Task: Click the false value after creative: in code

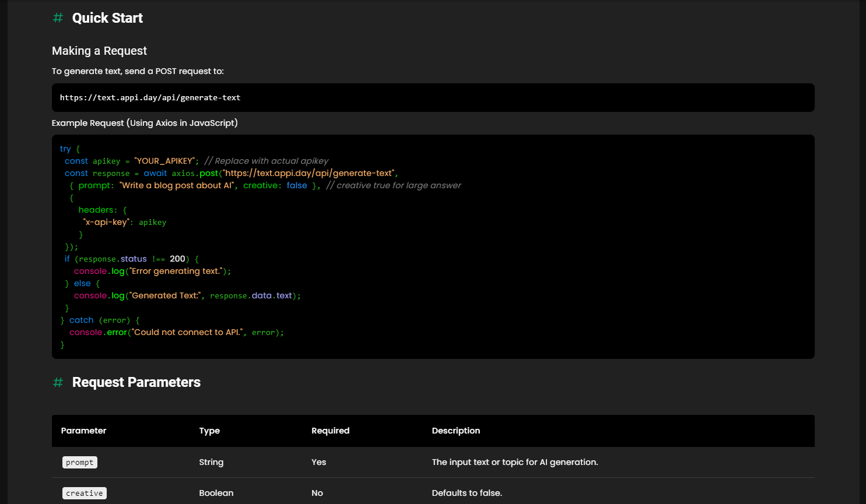Action: (297, 185)
